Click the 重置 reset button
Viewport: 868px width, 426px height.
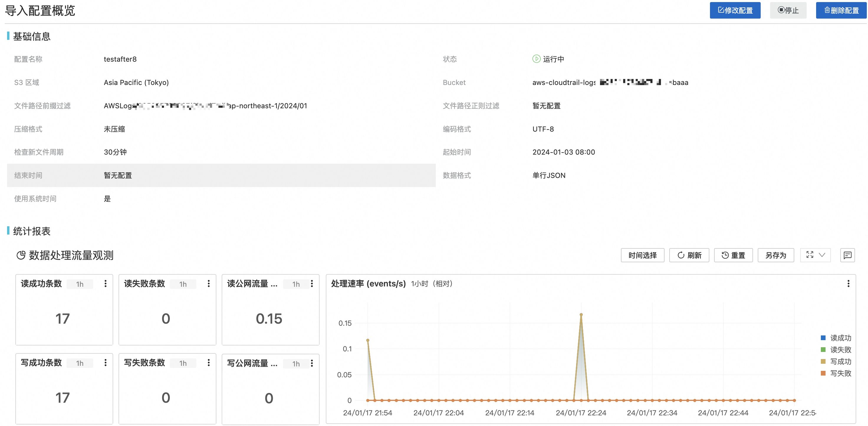733,255
